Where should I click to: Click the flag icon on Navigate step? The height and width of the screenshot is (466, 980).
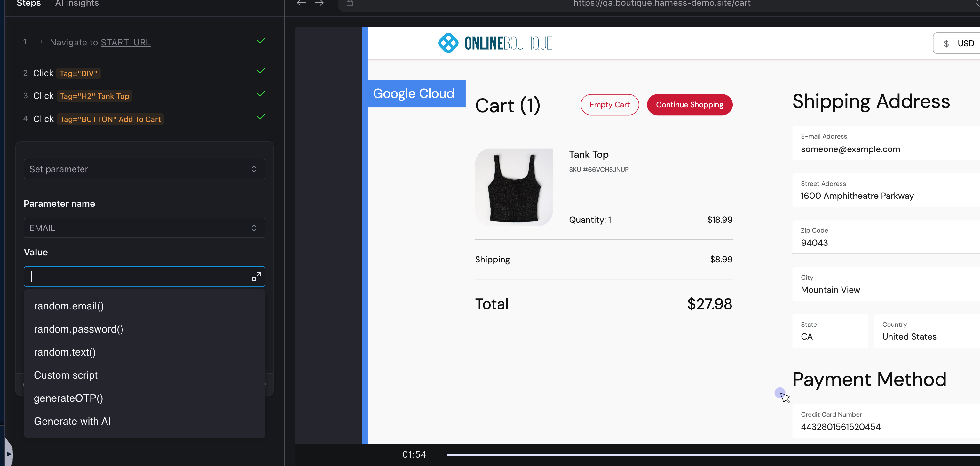point(39,42)
